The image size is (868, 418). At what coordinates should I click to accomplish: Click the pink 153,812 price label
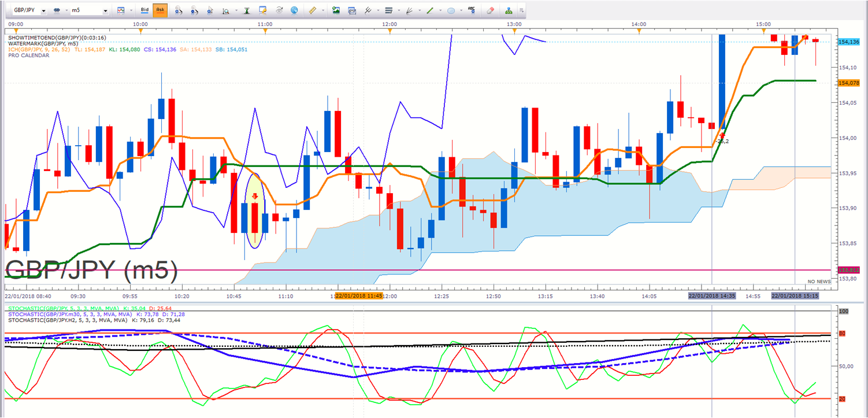(x=848, y=270)
